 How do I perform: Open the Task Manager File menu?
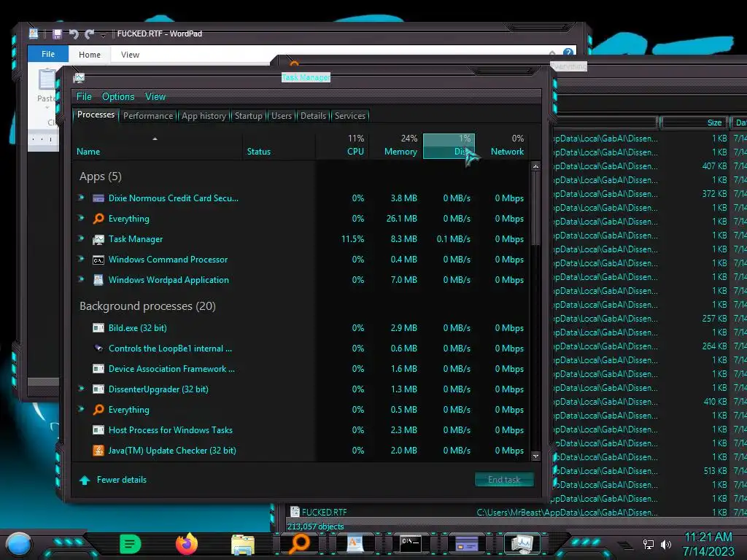click(84, 96)
